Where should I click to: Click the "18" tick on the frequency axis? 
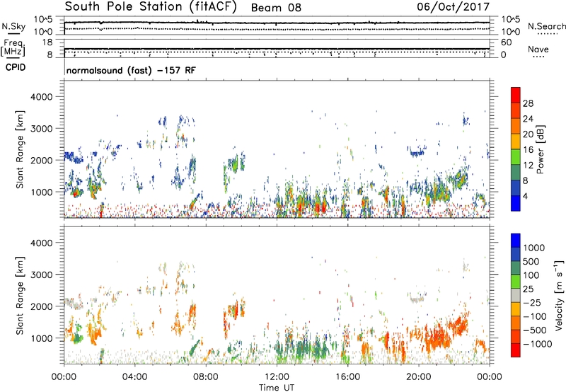tap(47, 42)
